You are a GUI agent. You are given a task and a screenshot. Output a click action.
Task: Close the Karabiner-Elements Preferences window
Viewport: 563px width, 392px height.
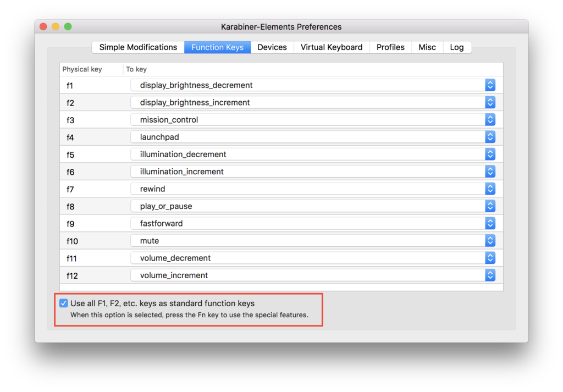(43, 26)
